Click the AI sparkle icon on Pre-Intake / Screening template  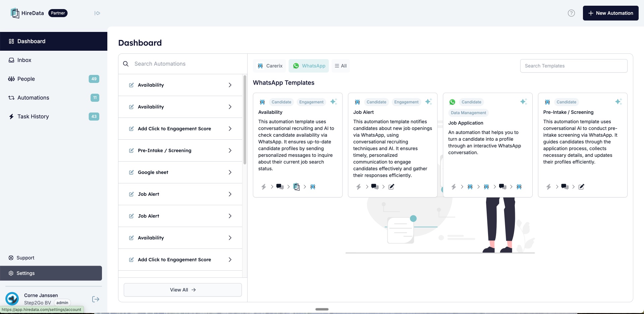coord(619,102)
